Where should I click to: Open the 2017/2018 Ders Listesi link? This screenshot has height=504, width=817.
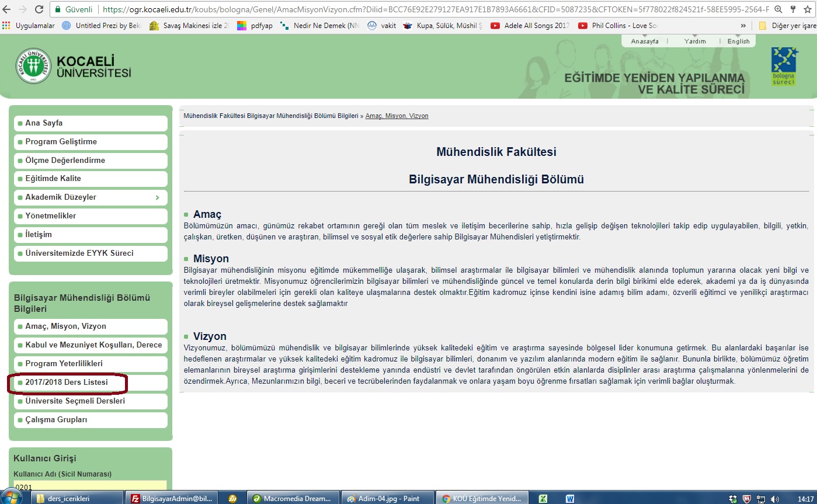[67, 383]
